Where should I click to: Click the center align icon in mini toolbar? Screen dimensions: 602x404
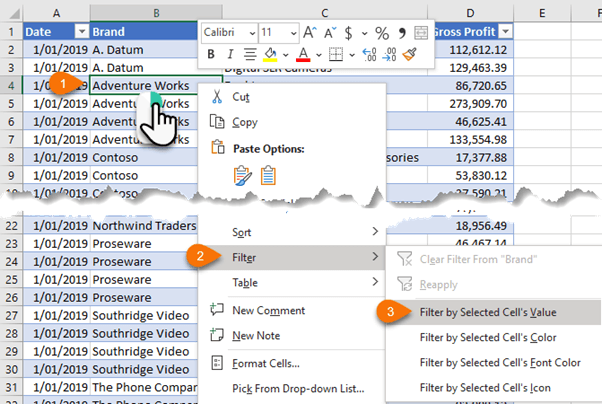coord(250,54)
